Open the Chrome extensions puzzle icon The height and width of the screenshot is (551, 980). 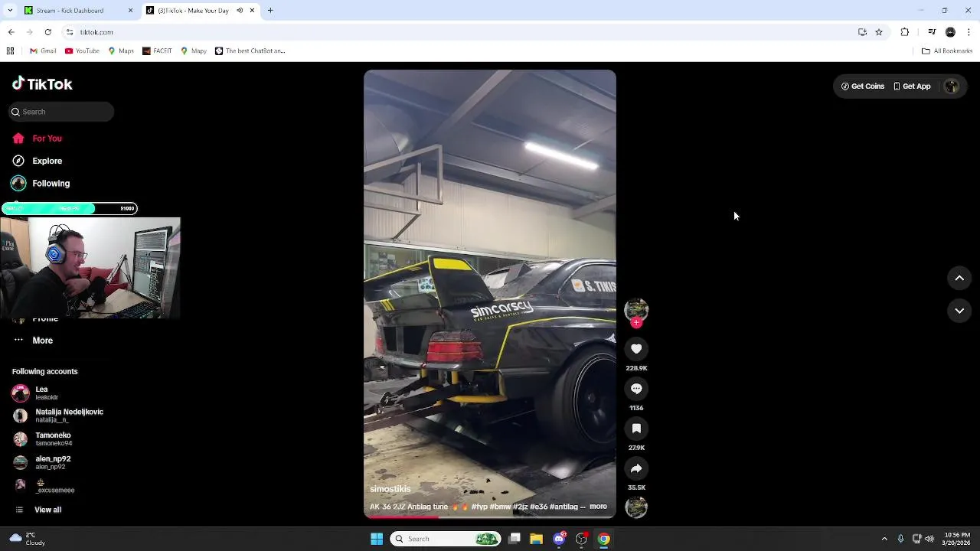905,32
